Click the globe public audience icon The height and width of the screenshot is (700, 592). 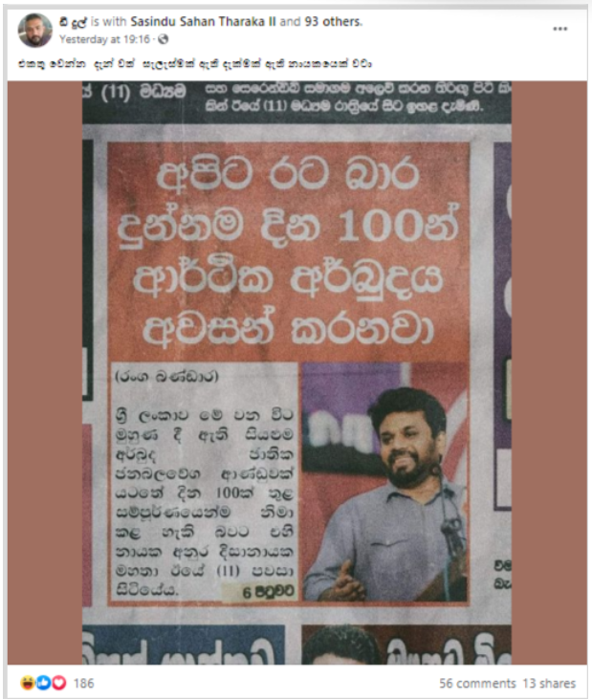[x=164, y=39]
